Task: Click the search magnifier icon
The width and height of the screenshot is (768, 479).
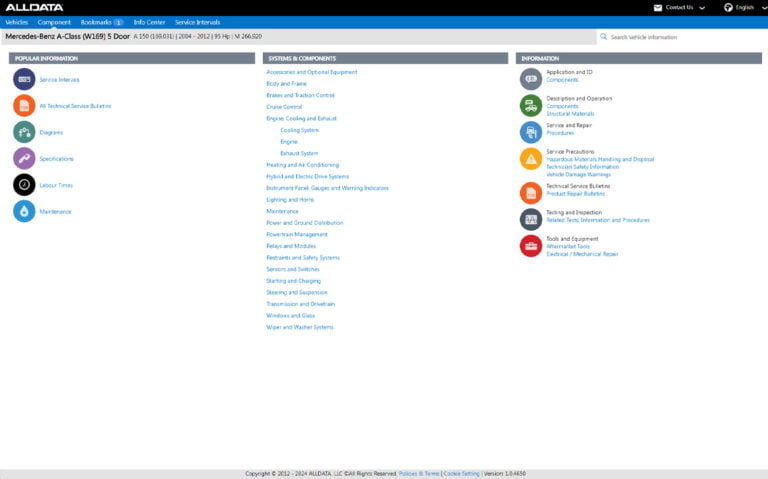Action: [603, 37]
